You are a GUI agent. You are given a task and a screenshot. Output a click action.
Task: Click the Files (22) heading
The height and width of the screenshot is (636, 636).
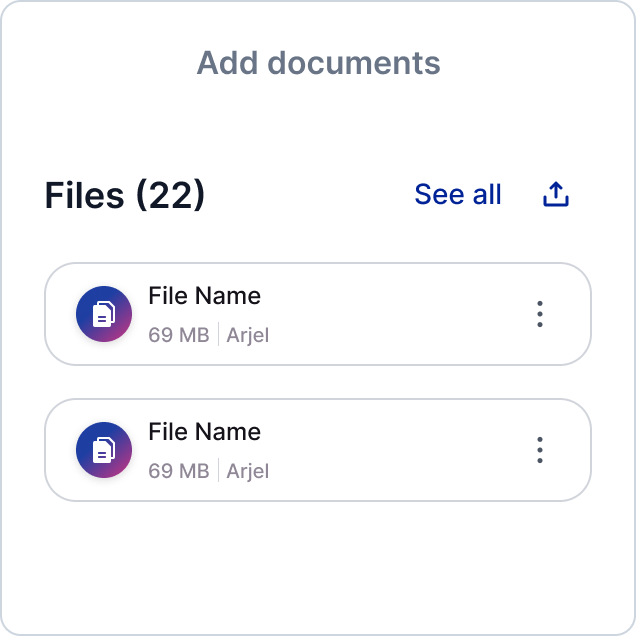click(x=125, y=196)
